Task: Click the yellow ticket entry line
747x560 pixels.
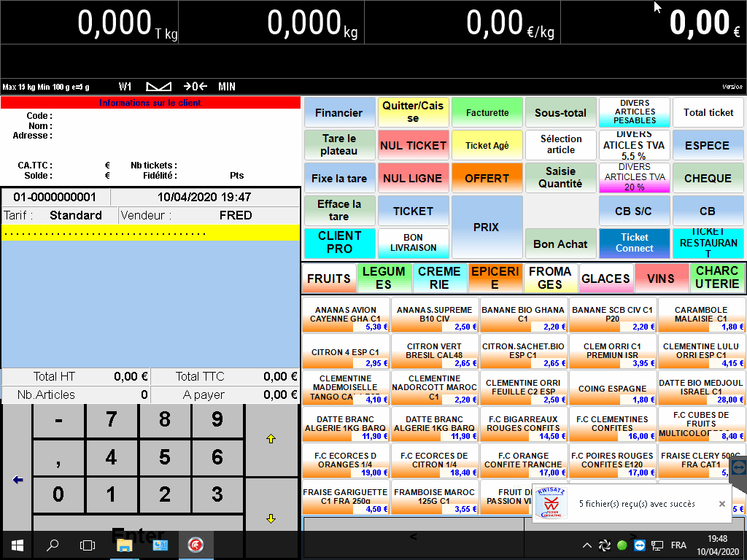Action: point(150,233)
